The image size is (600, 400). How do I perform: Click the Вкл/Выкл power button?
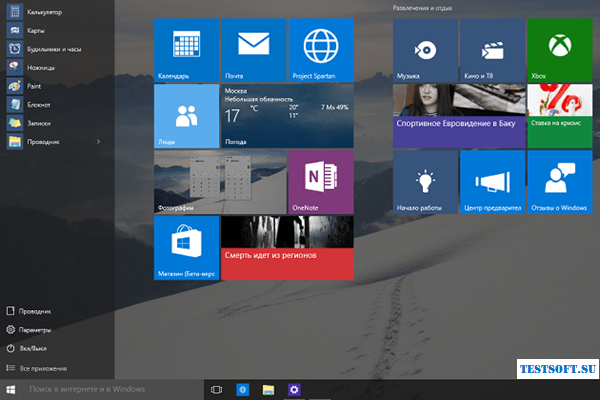pos(27,348)
